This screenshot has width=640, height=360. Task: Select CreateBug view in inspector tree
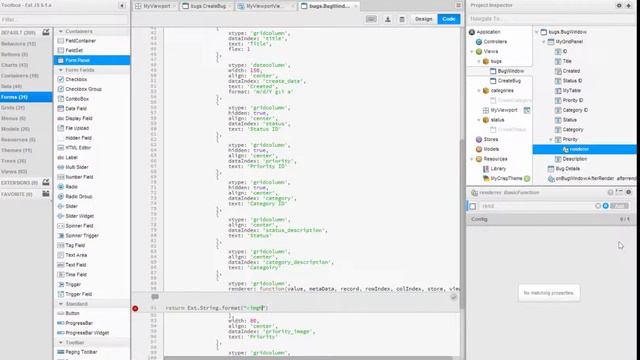(509, 81)
